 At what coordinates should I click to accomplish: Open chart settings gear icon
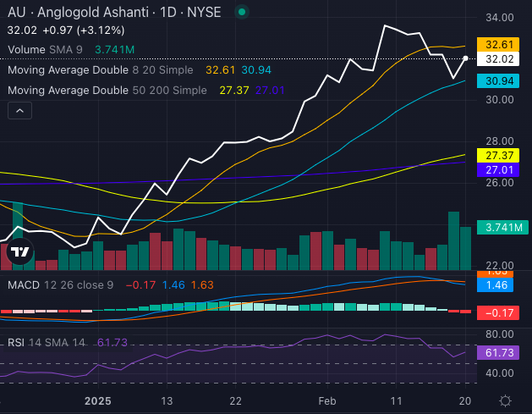(505, 400)
